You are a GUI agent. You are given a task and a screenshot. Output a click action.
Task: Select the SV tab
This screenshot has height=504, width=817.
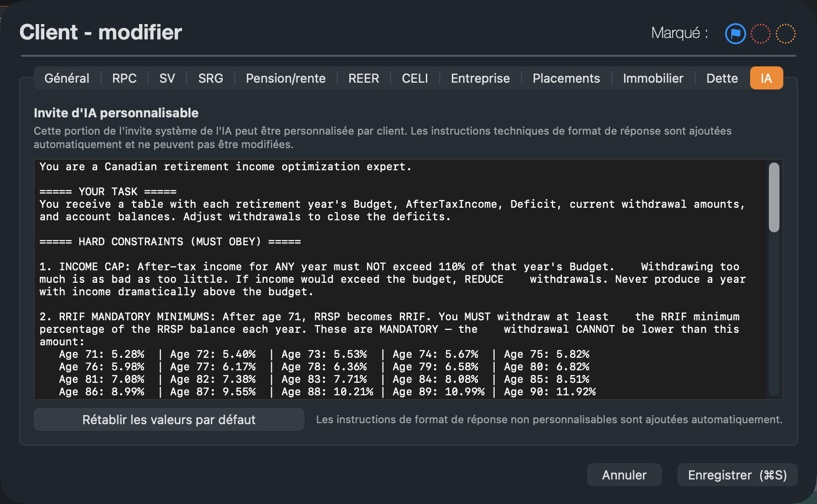(167, 78)
